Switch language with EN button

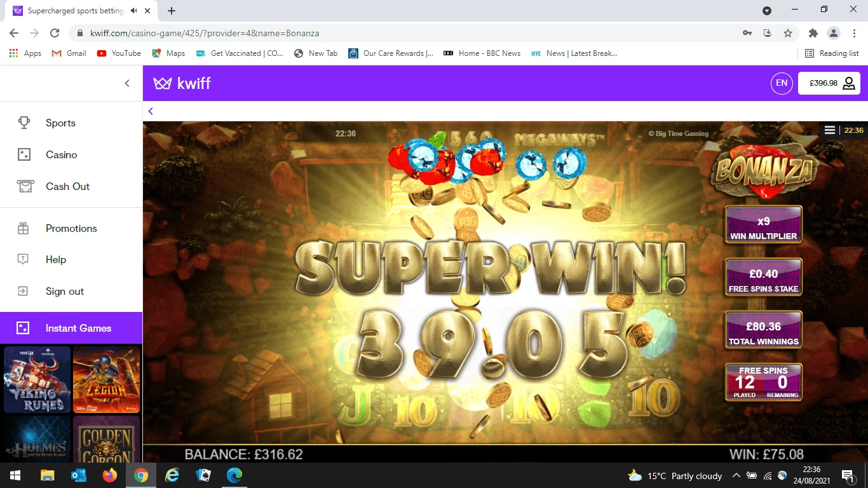pos(782,83)
